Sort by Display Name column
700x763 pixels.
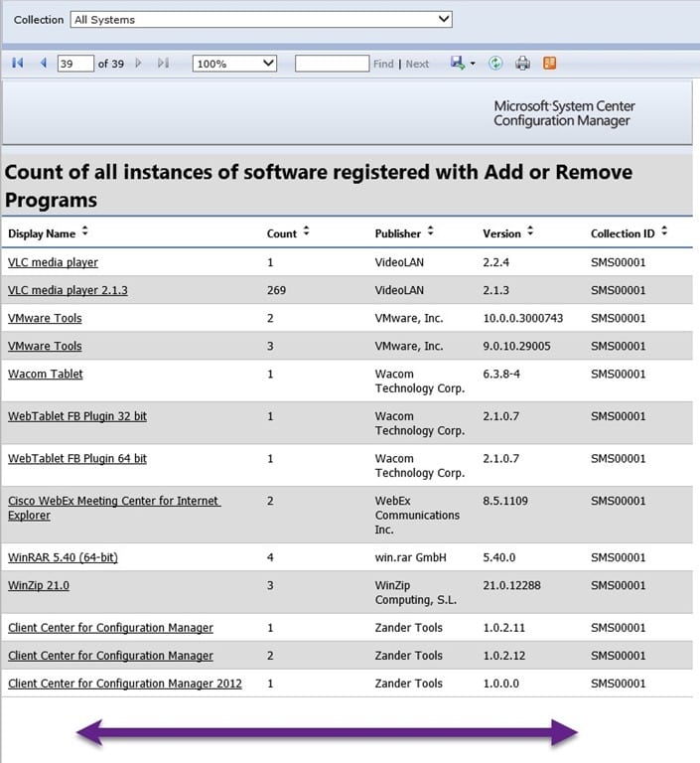click(85, 231)
